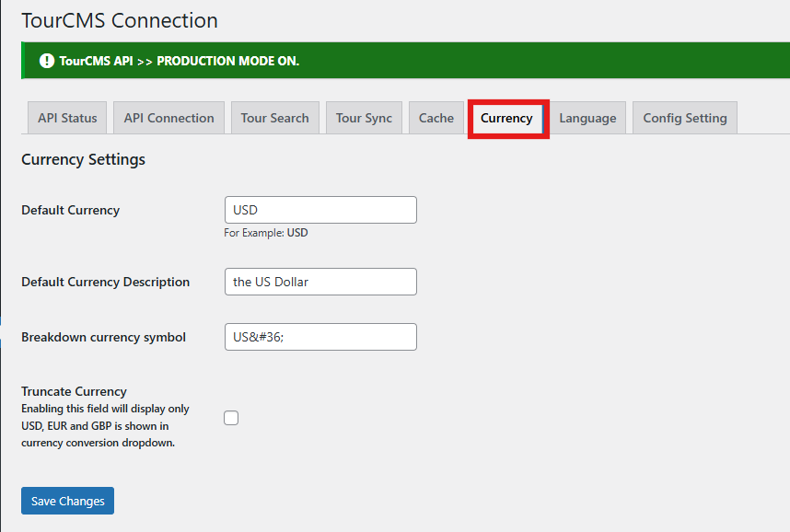
Task: Edit the Breakdown currency symbol field
Action: click(x=320, y=337)
